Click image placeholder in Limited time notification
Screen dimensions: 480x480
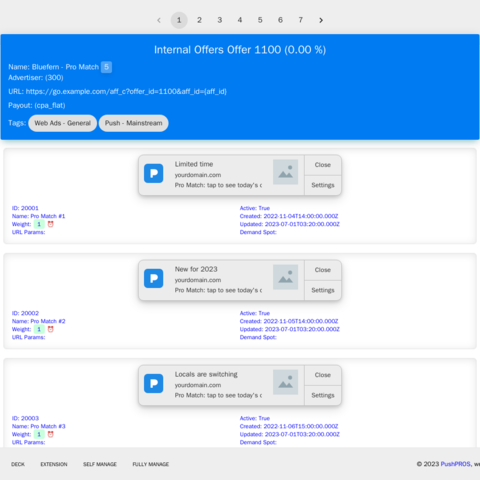(285, 172)
